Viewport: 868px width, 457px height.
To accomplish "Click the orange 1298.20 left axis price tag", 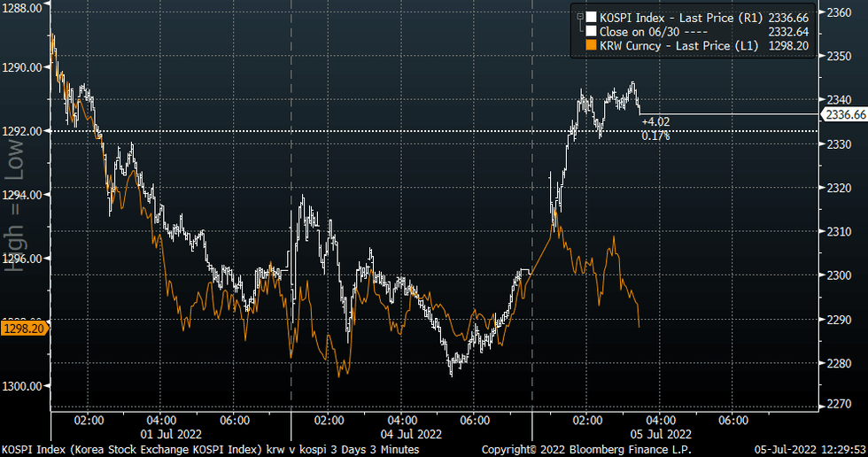I will pos(25,328).
